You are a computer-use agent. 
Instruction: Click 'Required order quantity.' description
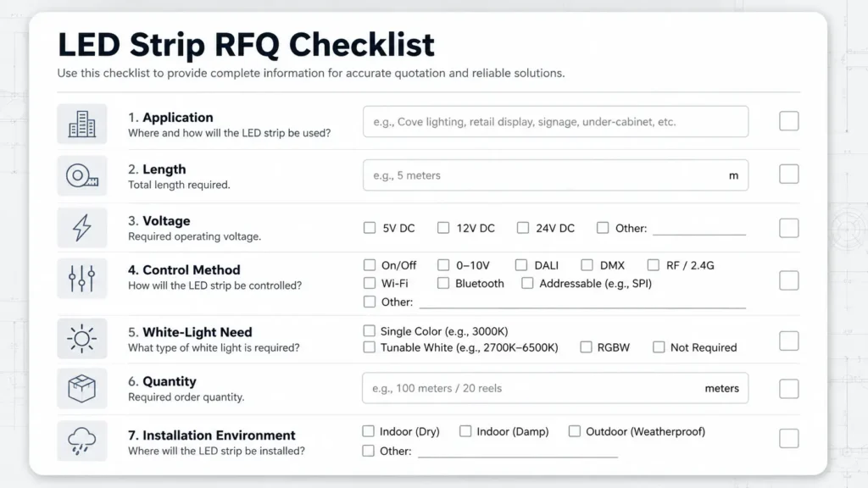186,397
